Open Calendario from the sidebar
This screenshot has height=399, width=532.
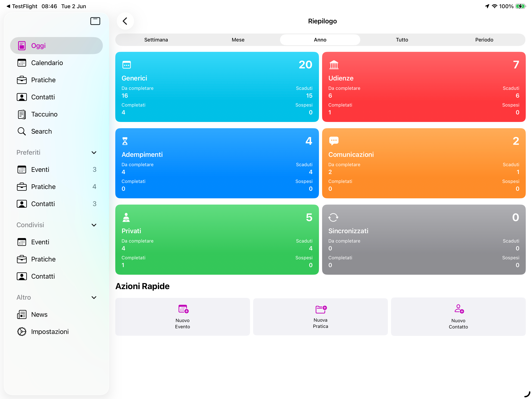coord(56,63)
